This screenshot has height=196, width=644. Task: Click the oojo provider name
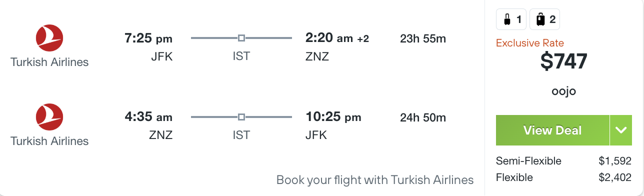click(563, 92)
